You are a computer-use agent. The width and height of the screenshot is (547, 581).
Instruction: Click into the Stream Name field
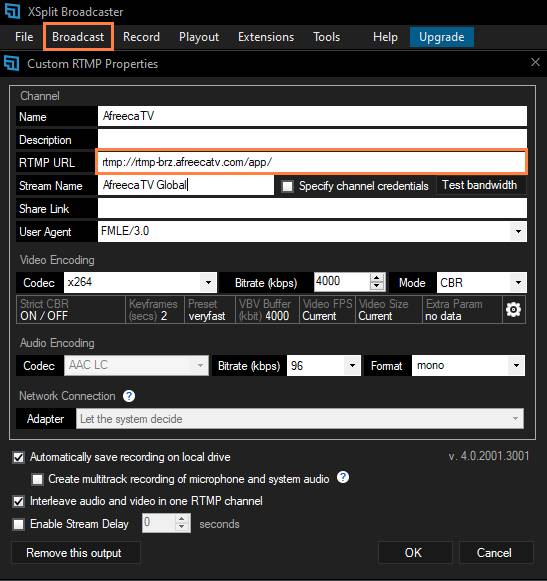click(186, 185)
